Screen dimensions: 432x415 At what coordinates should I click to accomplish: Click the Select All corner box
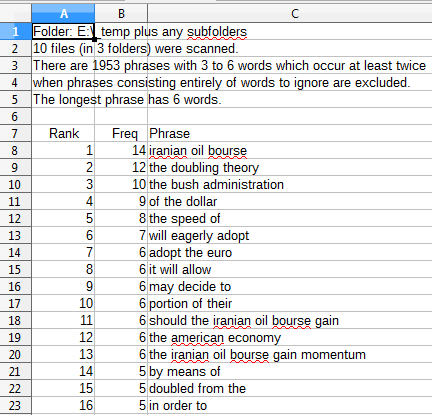click(x=16, y=13)
